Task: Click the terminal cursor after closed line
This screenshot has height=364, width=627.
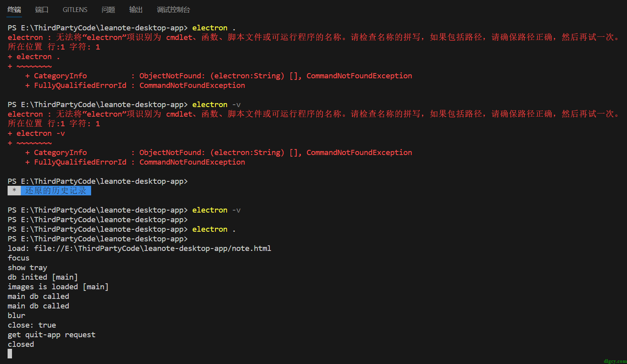Action: point(10,354)
